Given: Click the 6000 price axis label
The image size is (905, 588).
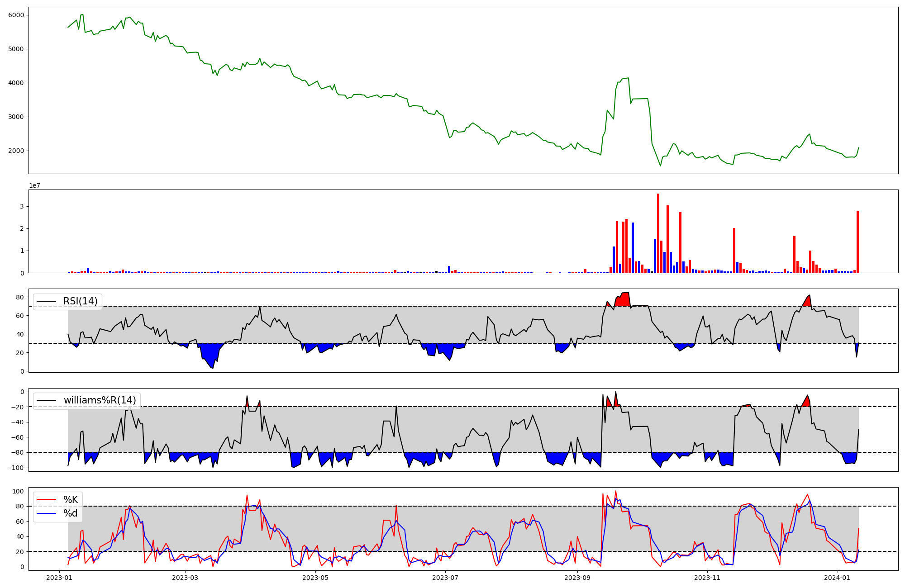Looking at the screenshot, I should (16, 15).
